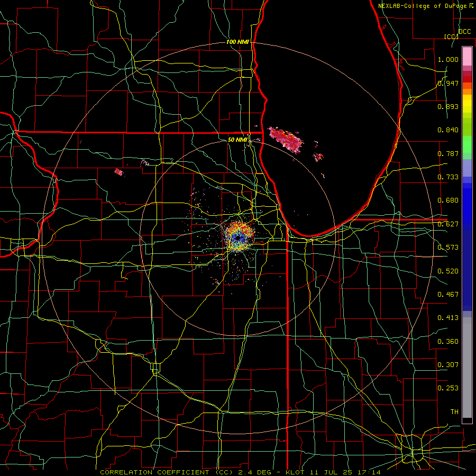This screenshot has width=476, height=476.
Task: Select the 0.840 scale value
Action: pyautogui.click(x=448, y=130)
